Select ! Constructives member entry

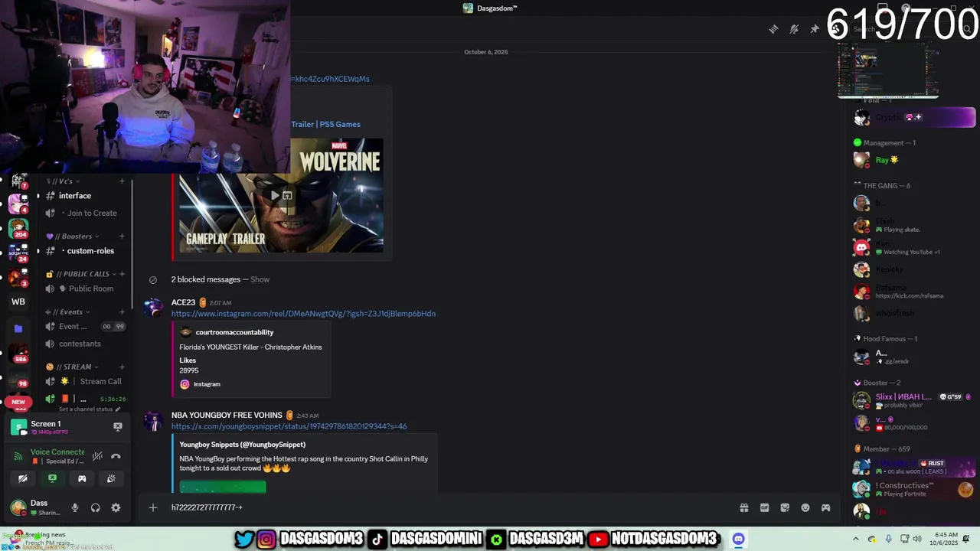[x=914, y=489]
